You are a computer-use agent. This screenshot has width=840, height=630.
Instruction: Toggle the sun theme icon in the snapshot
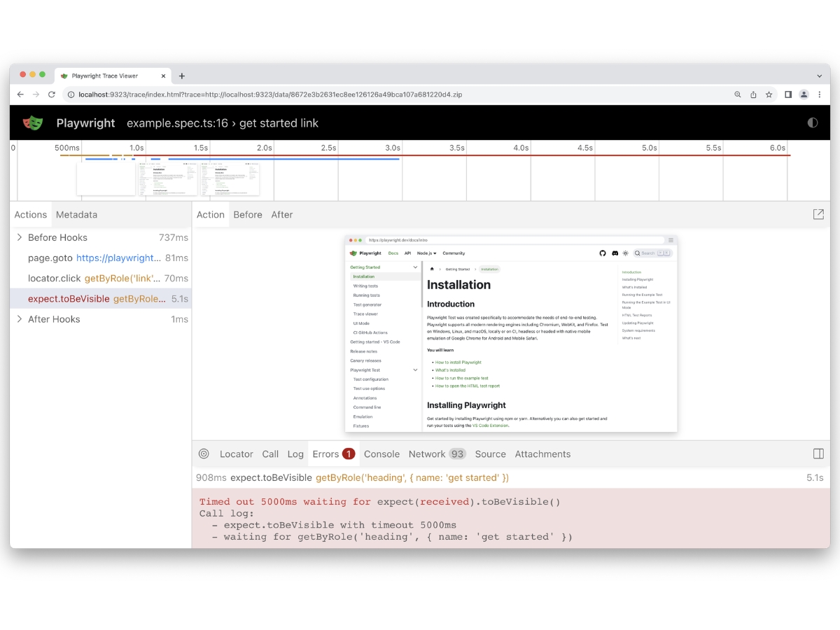pyautogui.click(x=626, y=253)
